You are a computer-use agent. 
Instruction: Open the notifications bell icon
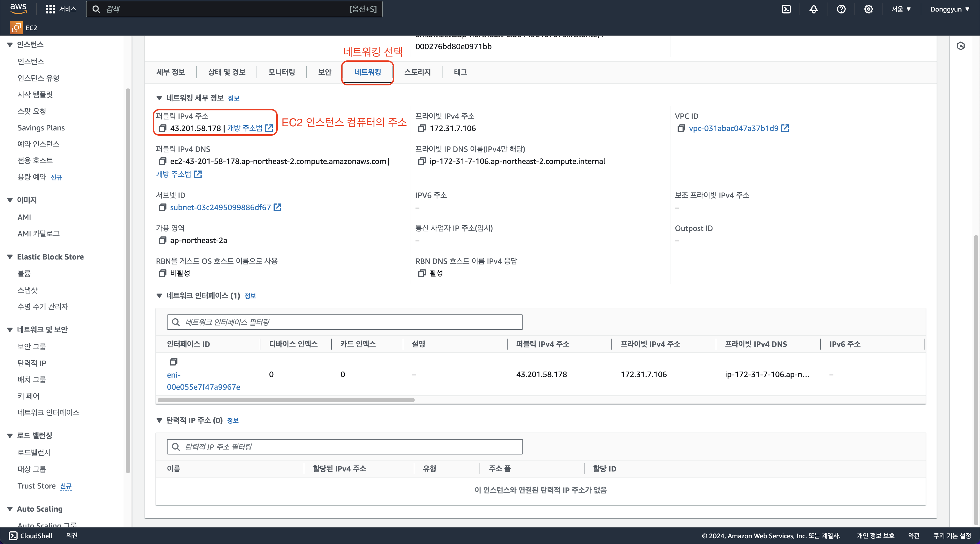point(813,9)
